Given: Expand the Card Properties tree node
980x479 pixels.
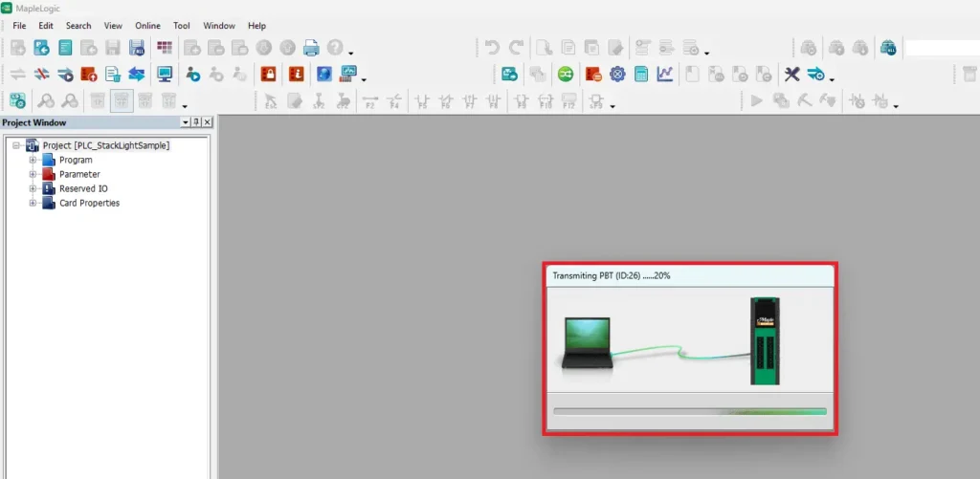Looking at the screenshot, I should (x=33, y=203).
